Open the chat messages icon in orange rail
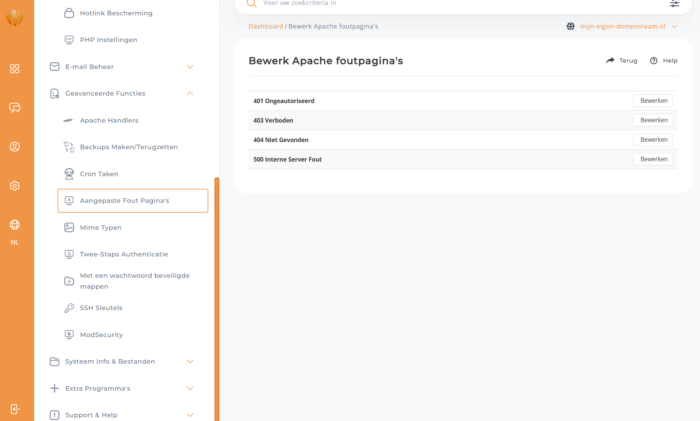 [x=15, y=108]
